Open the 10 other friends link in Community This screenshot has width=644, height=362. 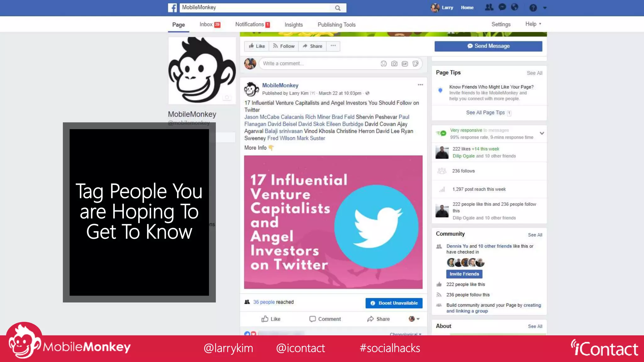coord(495,246)
